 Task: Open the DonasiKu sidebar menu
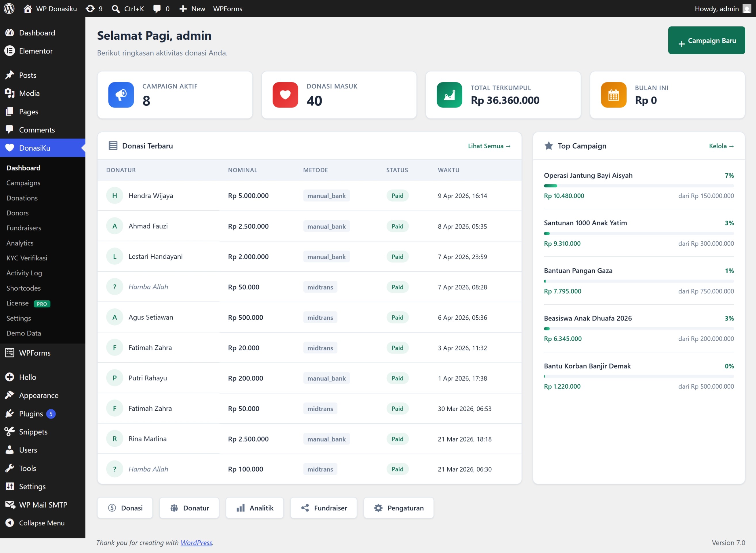43,148
